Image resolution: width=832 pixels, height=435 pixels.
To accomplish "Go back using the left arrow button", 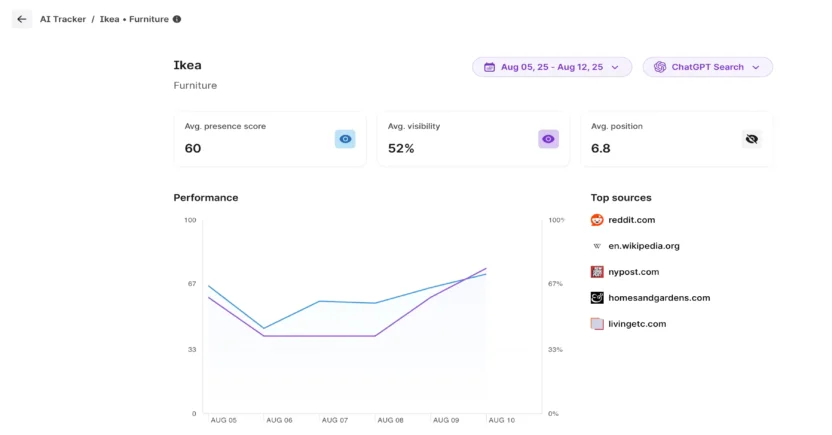I will (x=22, y=19).
